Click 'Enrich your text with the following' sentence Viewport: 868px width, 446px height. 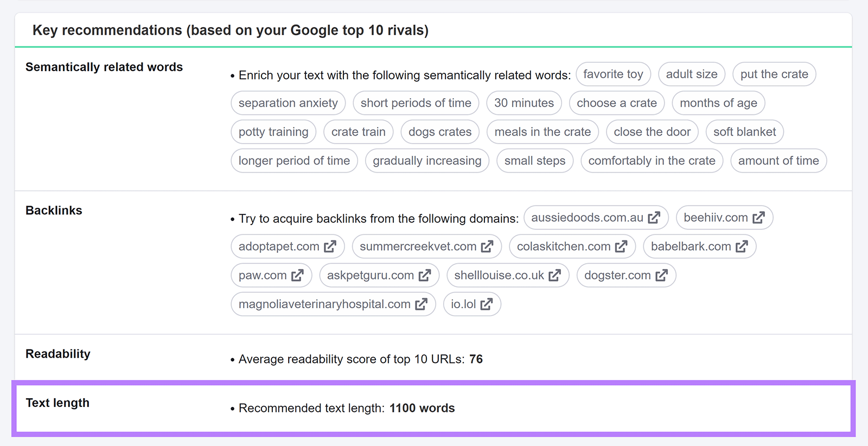[405, 75]
